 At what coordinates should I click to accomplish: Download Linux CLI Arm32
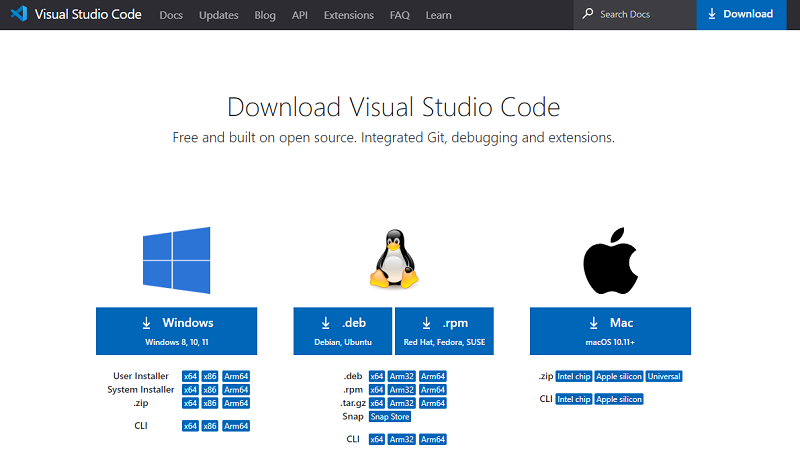pos(402,439)
